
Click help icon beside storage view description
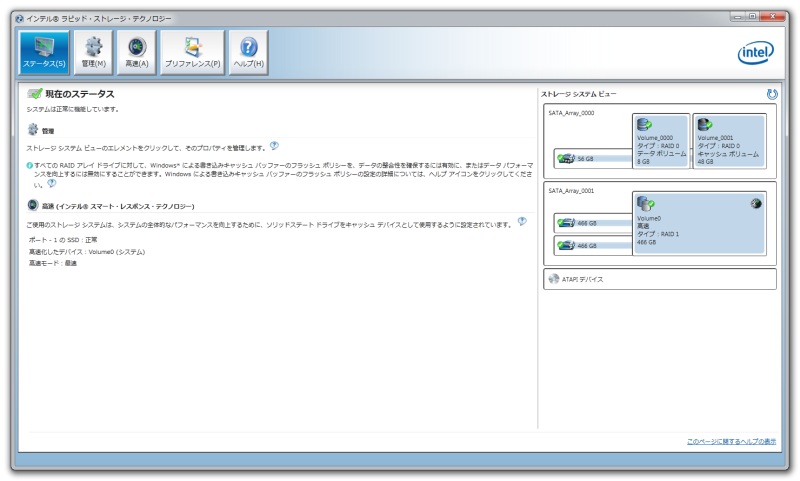[x=274, y=146]
